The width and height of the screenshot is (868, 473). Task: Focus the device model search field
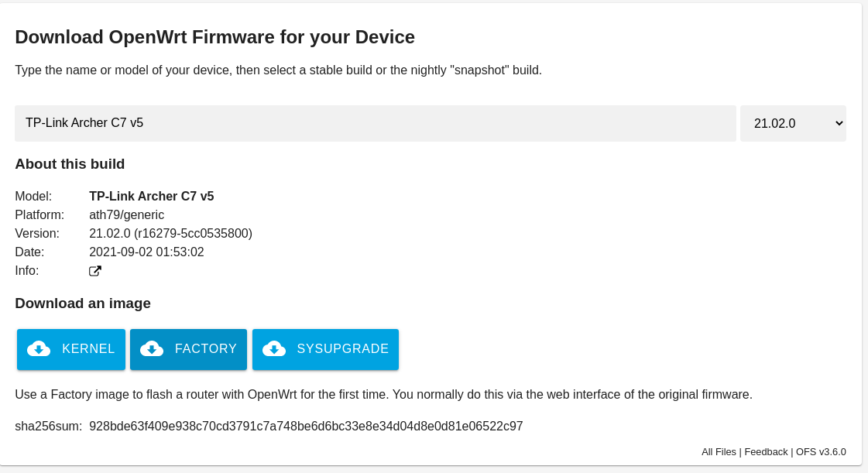tap(376, 123)
